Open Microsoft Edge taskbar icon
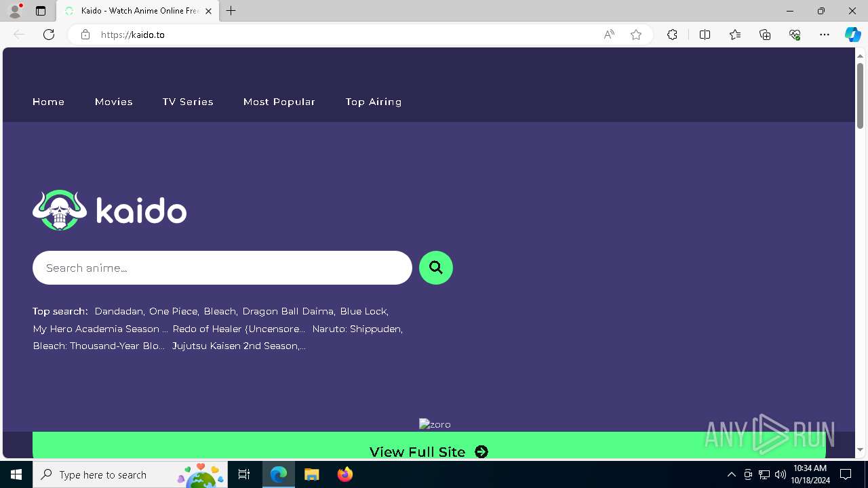868x488 pixels. 279,474
